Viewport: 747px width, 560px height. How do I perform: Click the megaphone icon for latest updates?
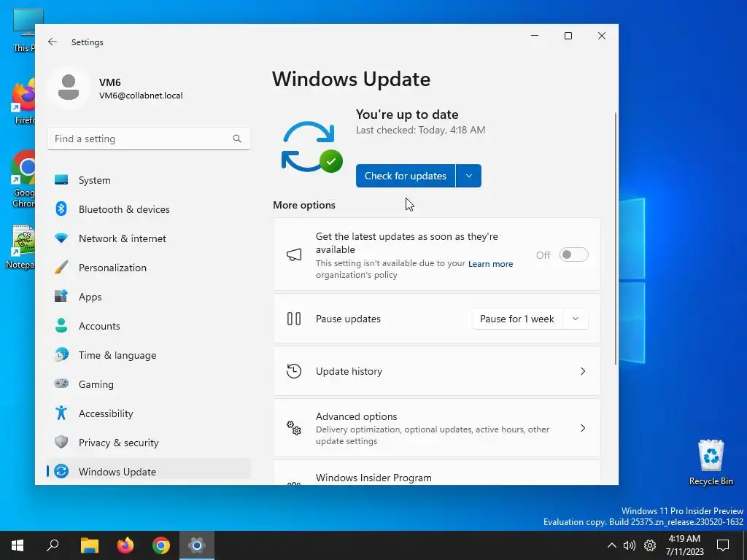click(294, 254)
